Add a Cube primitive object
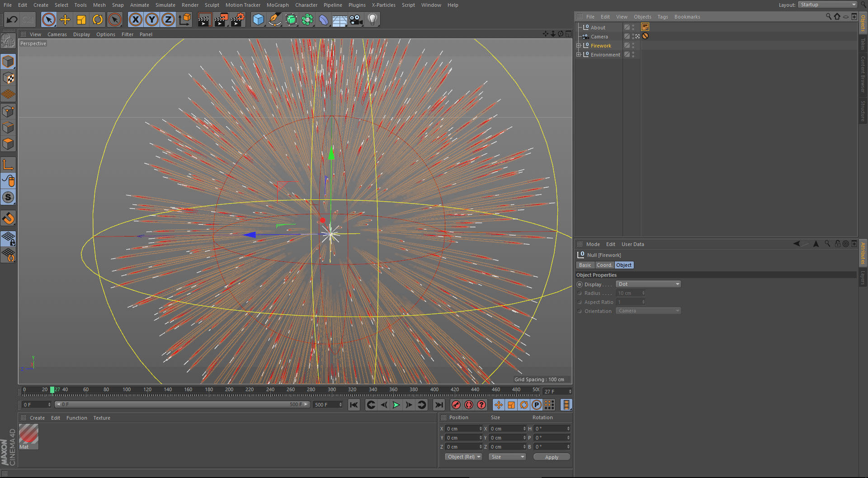This screenshot has height=478, width=868. [258, 19]
